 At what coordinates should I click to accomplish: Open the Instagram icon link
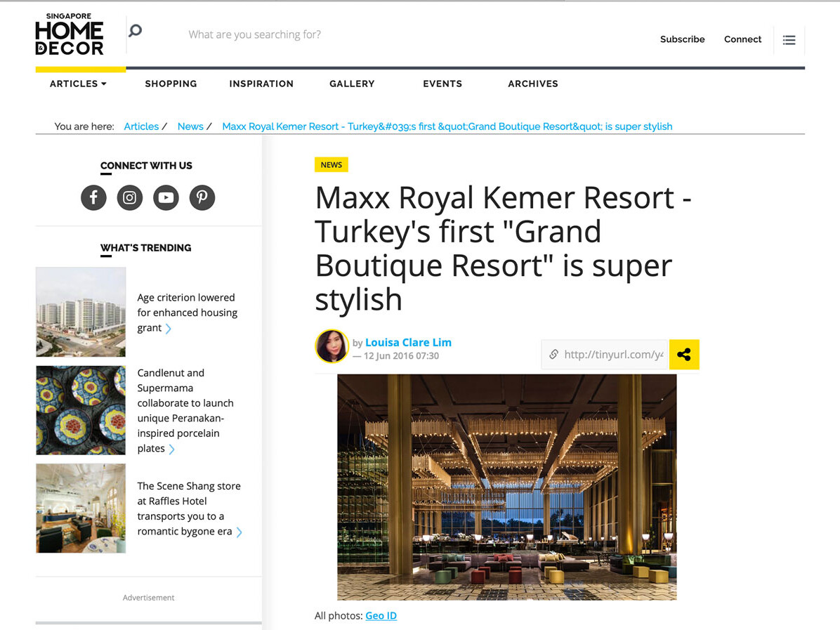tap(130, 197)
